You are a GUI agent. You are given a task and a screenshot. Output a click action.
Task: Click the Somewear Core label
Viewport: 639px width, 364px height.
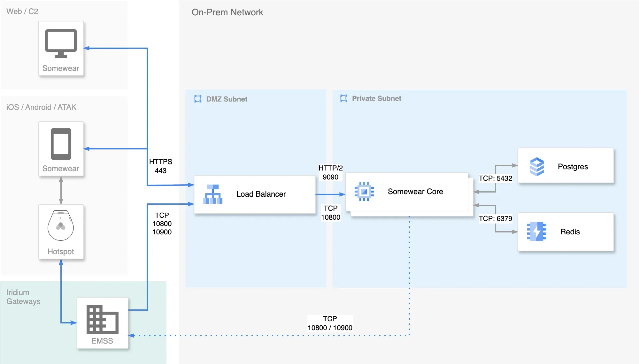coord(415,192)
